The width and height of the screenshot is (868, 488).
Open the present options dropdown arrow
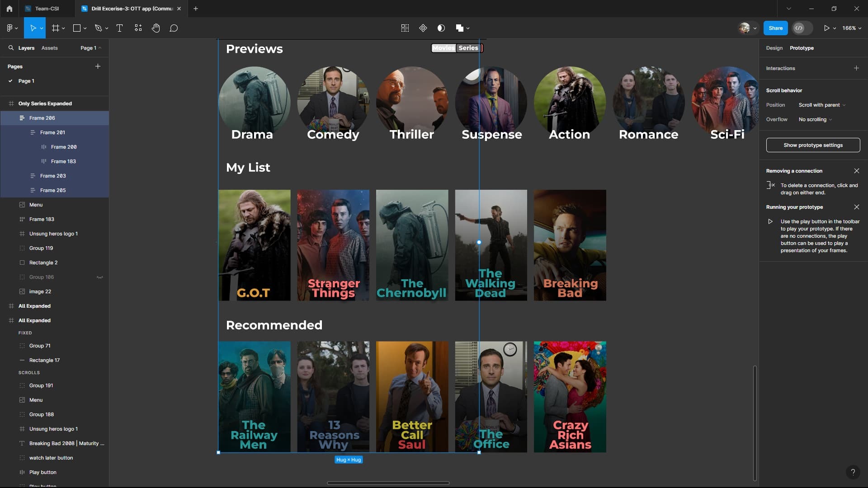(835, 28)
